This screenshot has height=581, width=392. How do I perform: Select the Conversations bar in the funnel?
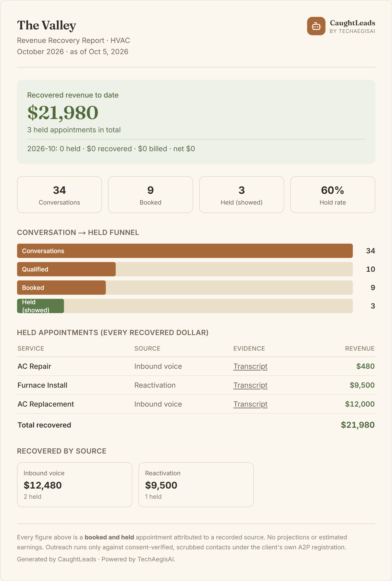[185, 251]
